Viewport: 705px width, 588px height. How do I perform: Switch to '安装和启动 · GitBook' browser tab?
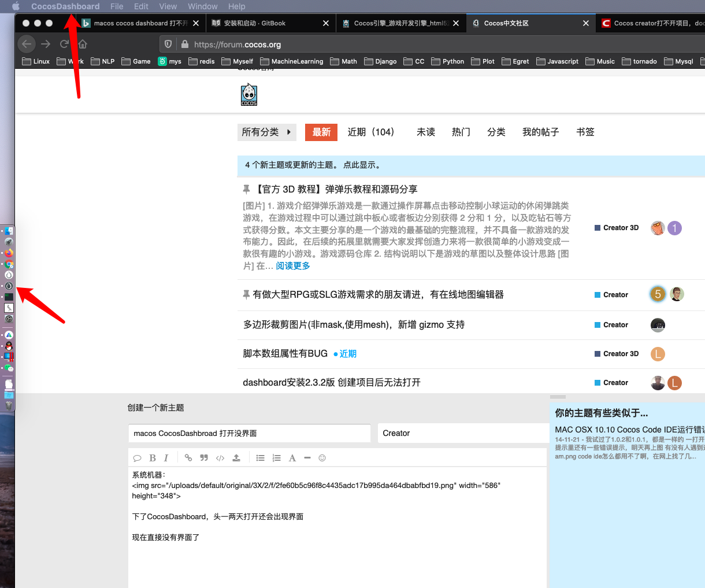(270, 23)
